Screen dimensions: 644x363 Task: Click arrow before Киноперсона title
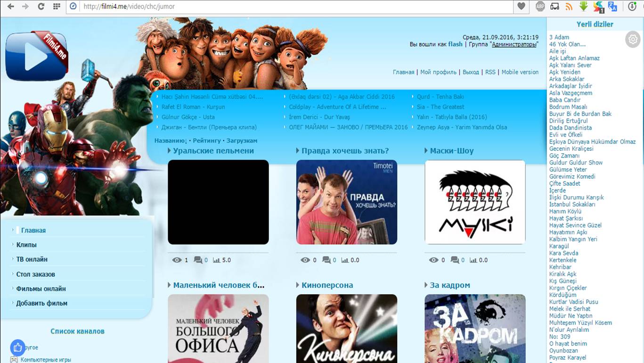[298, 285]
